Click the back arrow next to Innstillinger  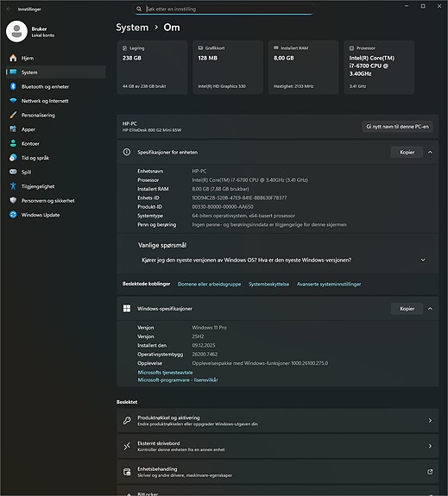coord(9,9)
